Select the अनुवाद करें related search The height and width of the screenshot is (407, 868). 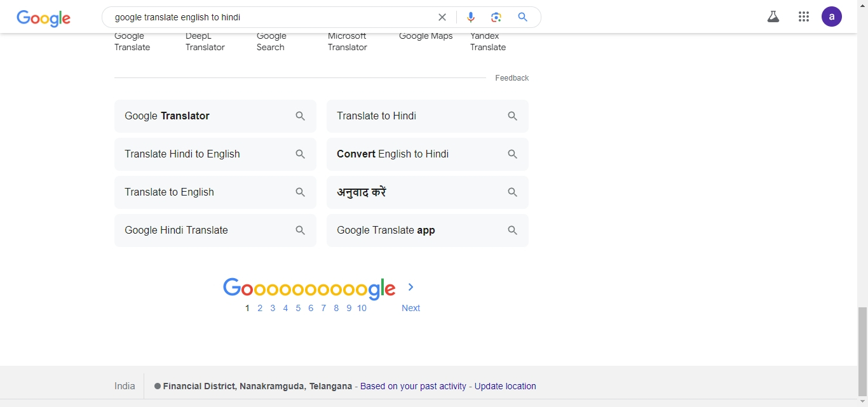[428, 192]
